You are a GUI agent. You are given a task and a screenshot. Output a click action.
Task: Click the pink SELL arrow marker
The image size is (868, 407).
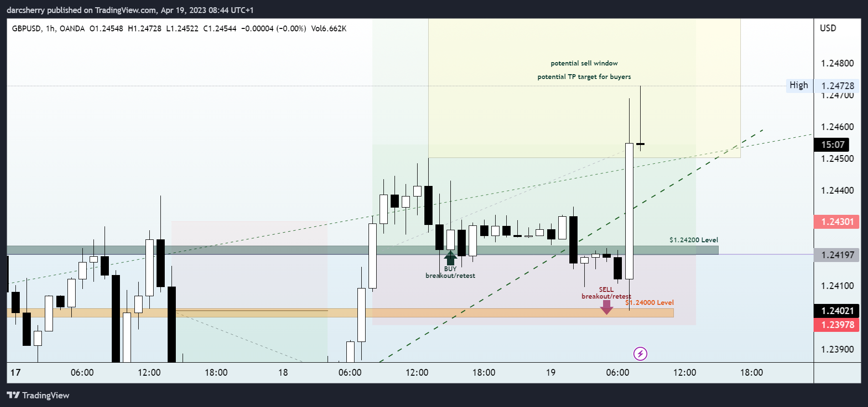click(606, 307)
